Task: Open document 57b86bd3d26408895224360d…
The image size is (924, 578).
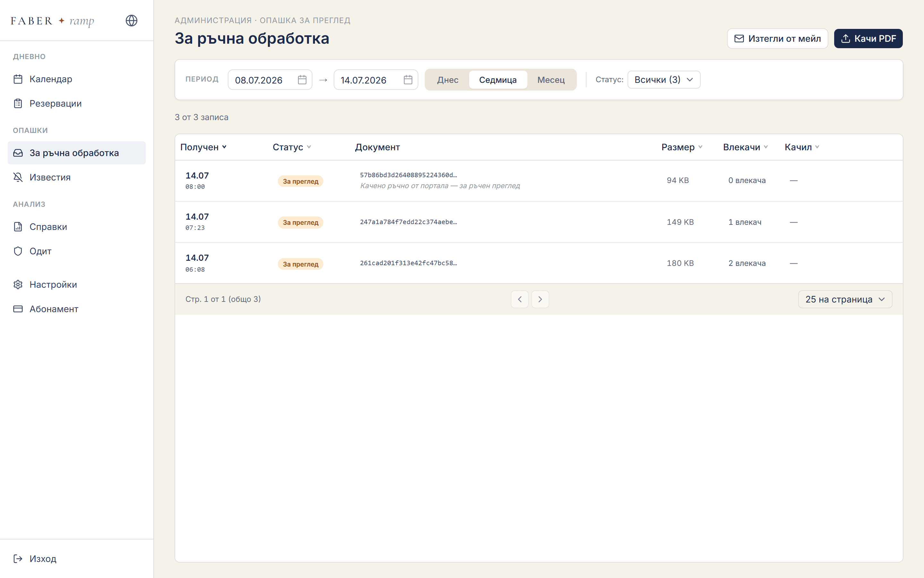Action: click(408, 175)
